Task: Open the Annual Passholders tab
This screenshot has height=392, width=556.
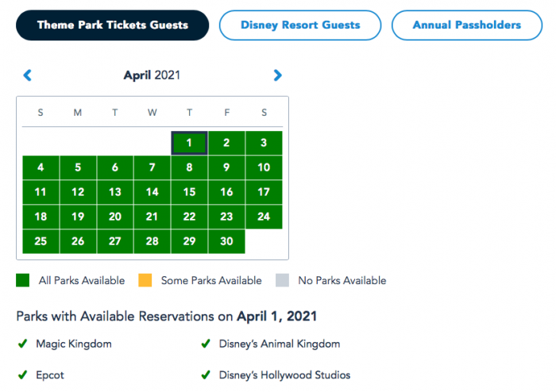Action: click(467, 25)
